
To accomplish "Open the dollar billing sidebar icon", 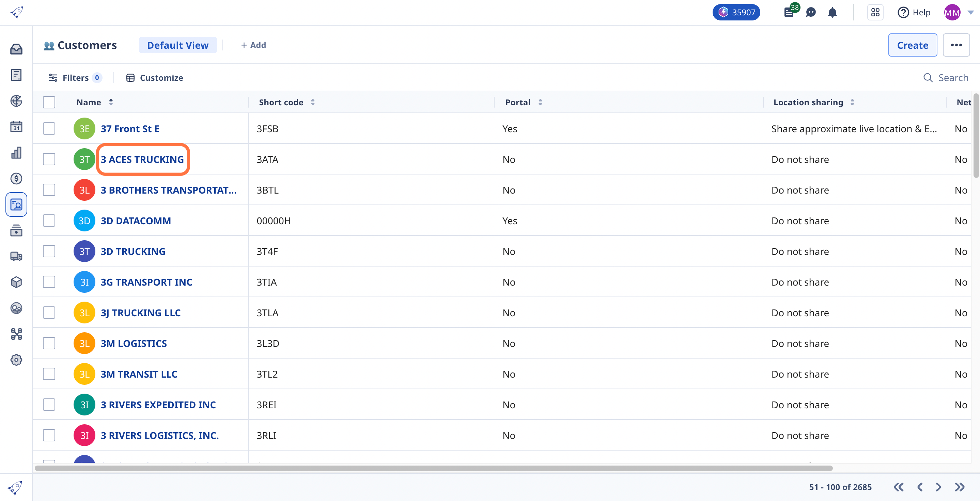I will point(16,179).
